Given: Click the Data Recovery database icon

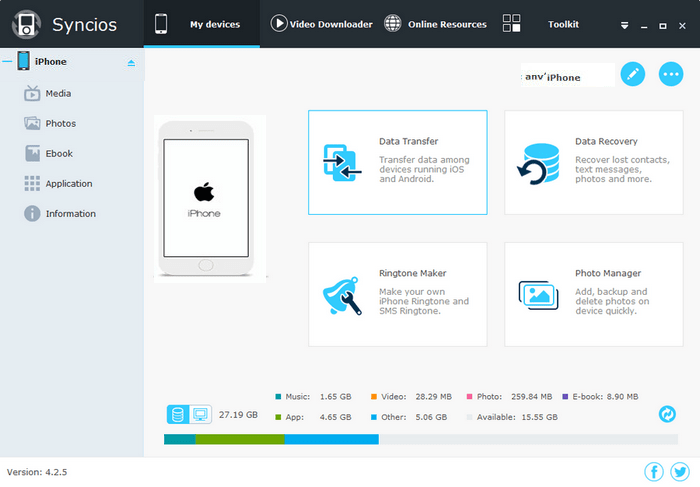Looking at the screenshot, I should [537, 163].
